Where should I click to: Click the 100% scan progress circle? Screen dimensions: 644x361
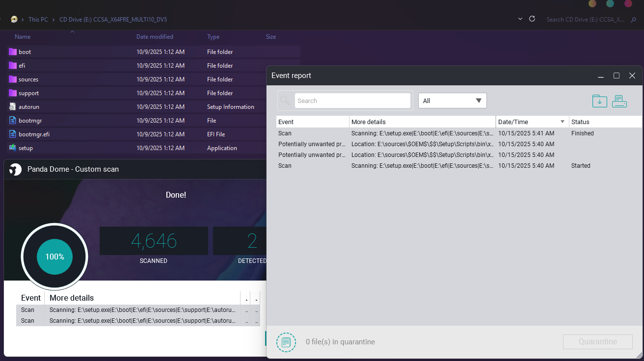click(x=54, y=257)
